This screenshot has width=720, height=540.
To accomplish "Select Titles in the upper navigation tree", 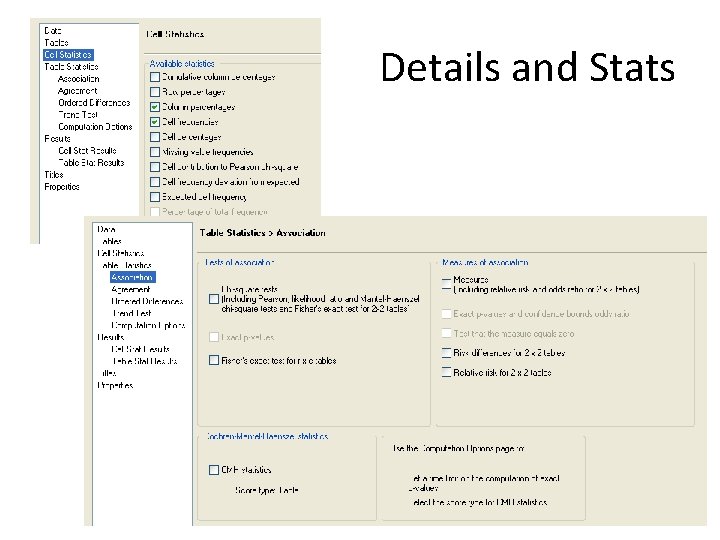I will 54,174.
